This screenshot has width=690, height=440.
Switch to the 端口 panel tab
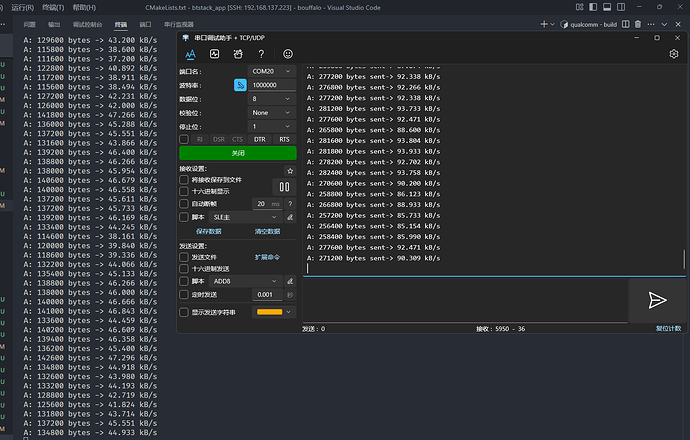(145, 25)
